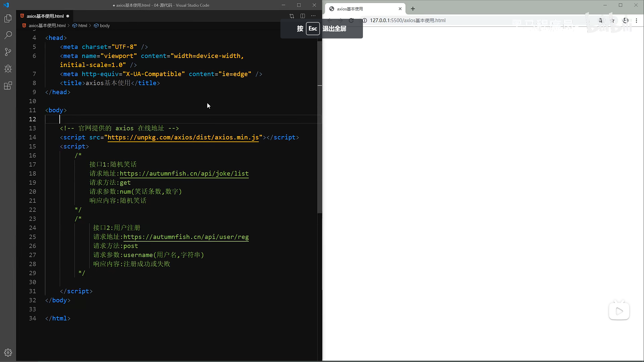The image size is (644, 362).
Task: Click the html breadcrumb item
Action: (80, 25)
